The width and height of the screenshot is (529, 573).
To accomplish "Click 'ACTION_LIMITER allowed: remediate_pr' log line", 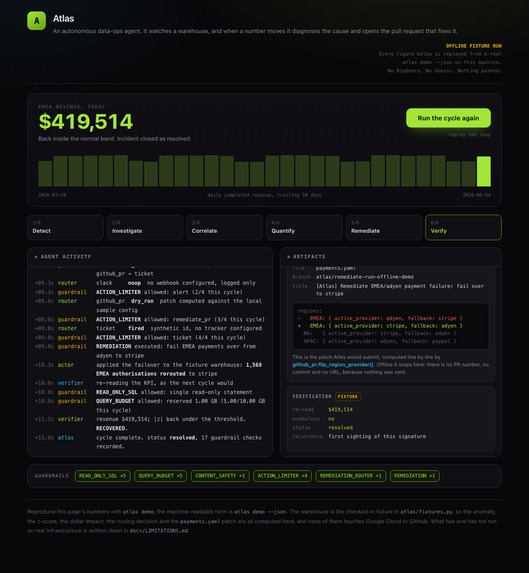I will pos(150,319).
